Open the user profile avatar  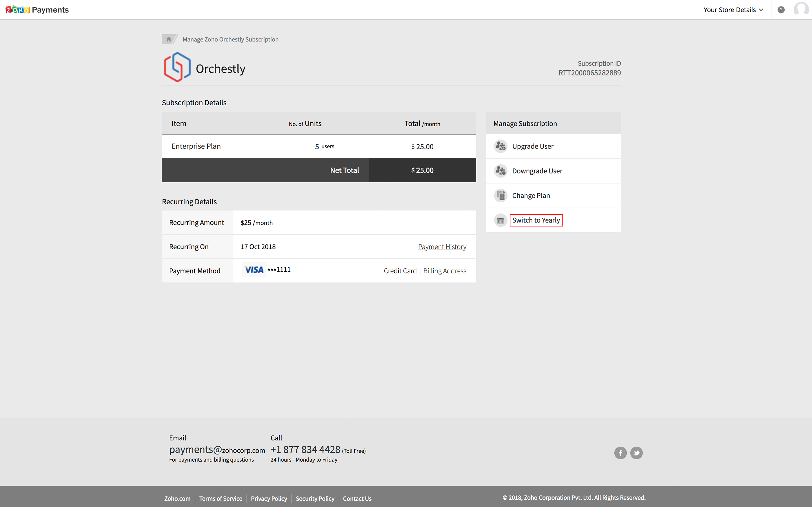point(801,9)
